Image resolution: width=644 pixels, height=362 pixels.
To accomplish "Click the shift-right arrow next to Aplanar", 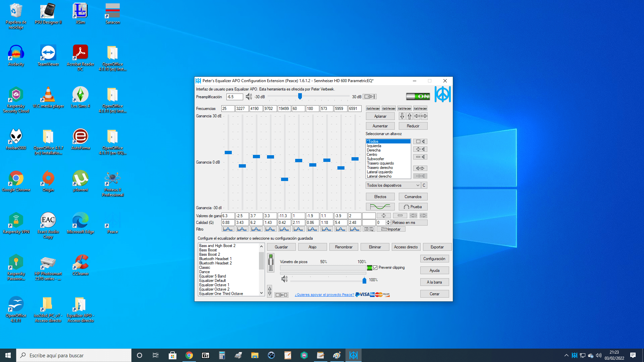I will click(424, 116).
